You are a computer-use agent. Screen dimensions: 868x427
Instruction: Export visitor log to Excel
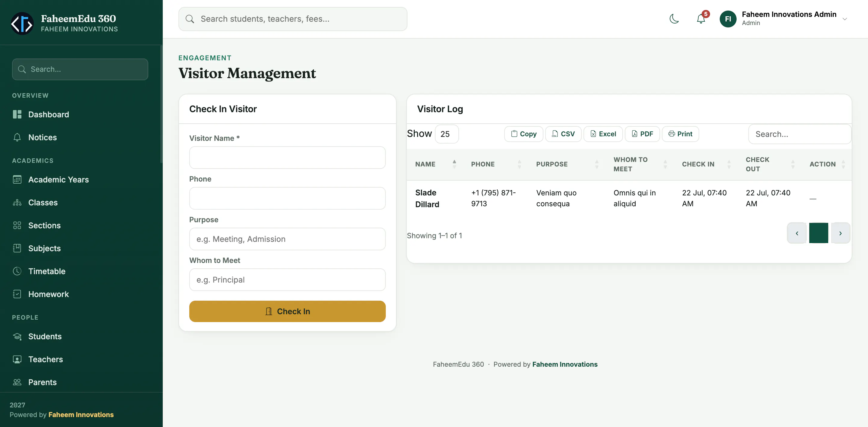click(603, 134)
